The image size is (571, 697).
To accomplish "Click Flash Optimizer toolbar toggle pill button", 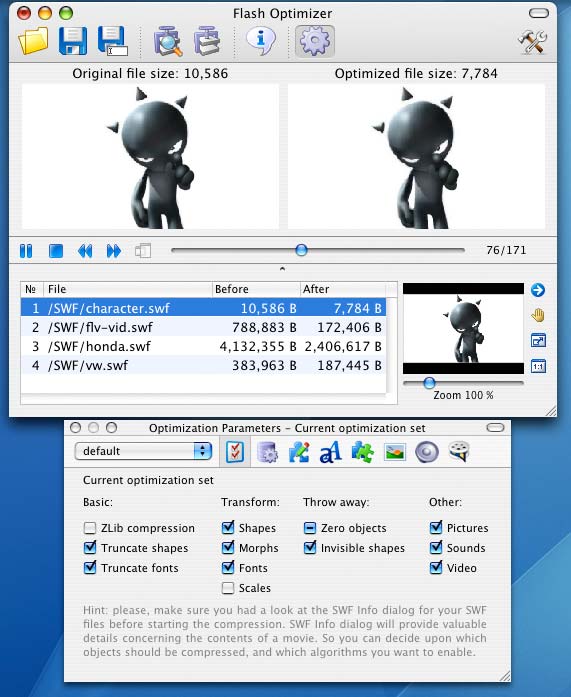I will [539, 13].
